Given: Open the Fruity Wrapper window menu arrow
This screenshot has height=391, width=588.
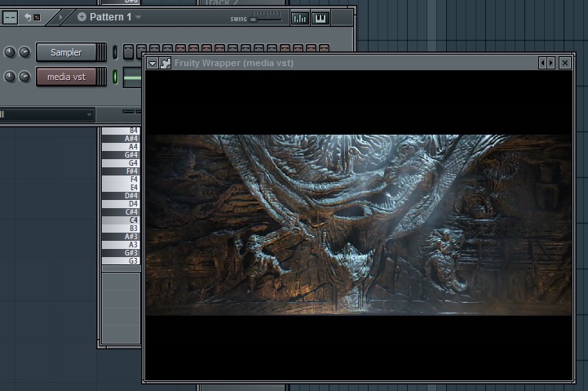Looking at the screenshot, I should [x=153, y=63].
